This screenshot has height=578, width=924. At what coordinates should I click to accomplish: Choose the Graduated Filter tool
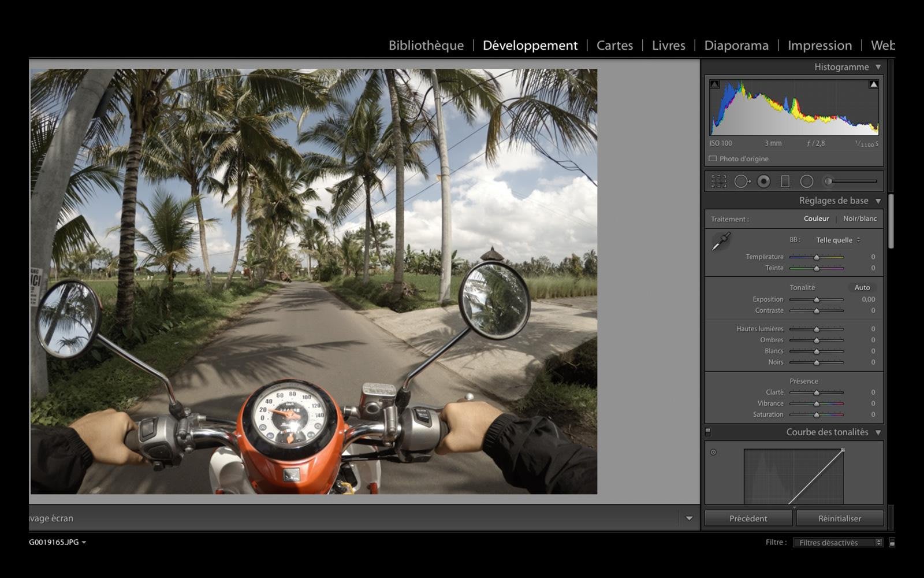[x=785, y=181]
